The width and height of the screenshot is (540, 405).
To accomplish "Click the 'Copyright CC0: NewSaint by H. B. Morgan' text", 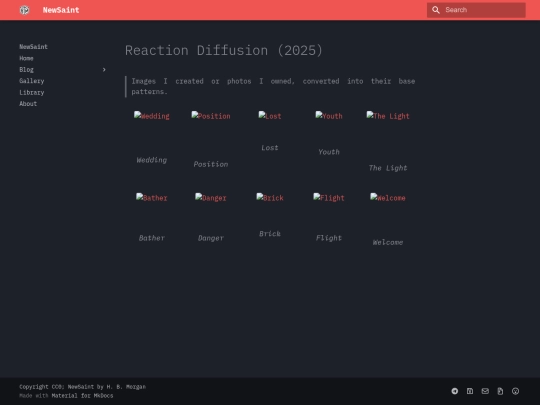I will point(83,387).
